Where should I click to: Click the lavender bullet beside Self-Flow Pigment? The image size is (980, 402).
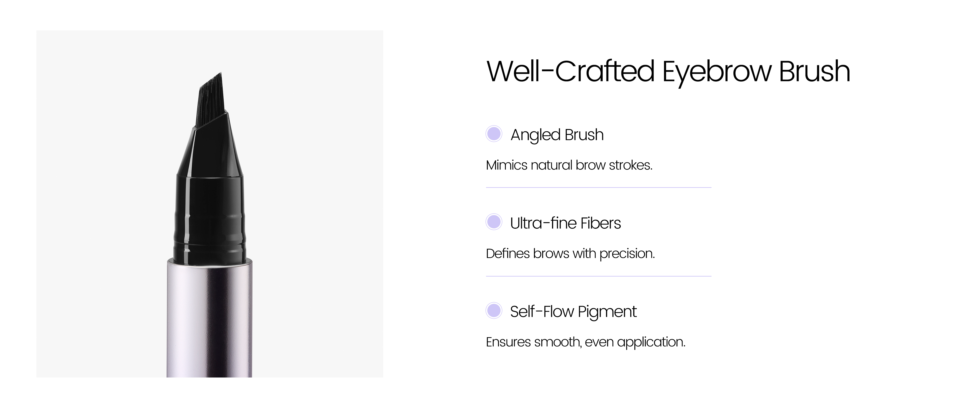click(x=494, y=311)
